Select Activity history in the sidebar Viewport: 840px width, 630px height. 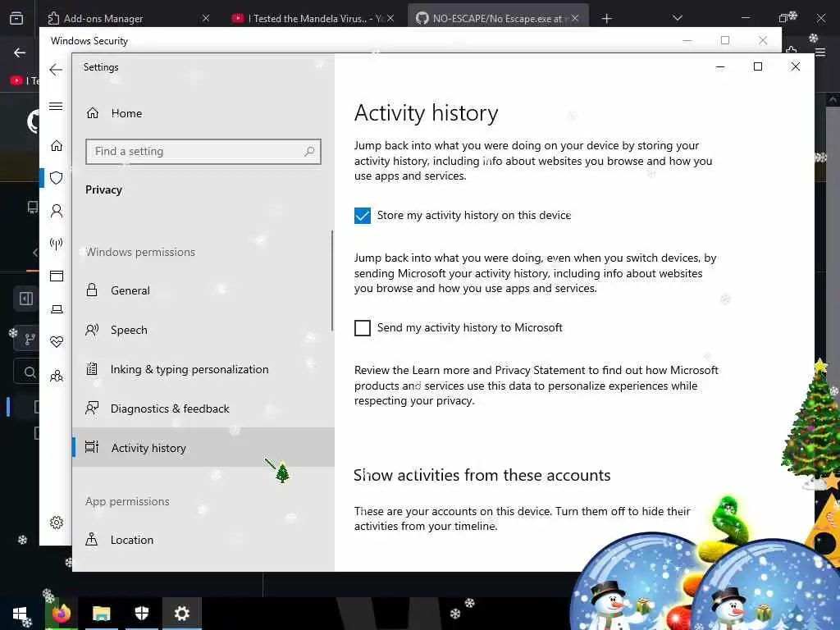[203, 448]
